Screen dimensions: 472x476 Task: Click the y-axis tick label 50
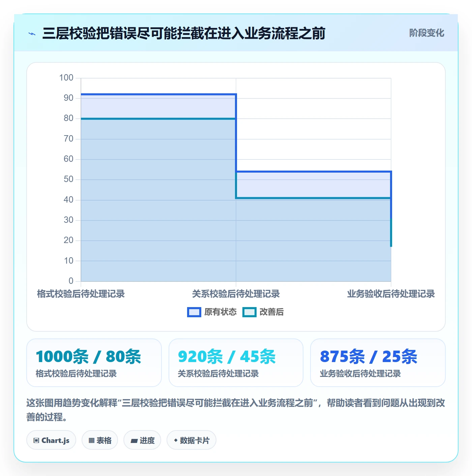tap(68, 179)
